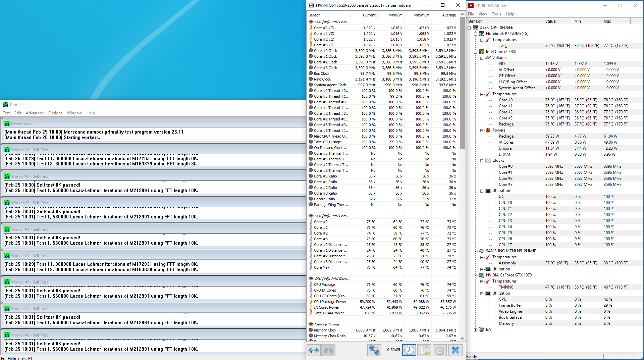This screenshot has width=644, height=360.
Task: Select Bus Clock row in HWiNFO
Action: click(x=383, y=73)
